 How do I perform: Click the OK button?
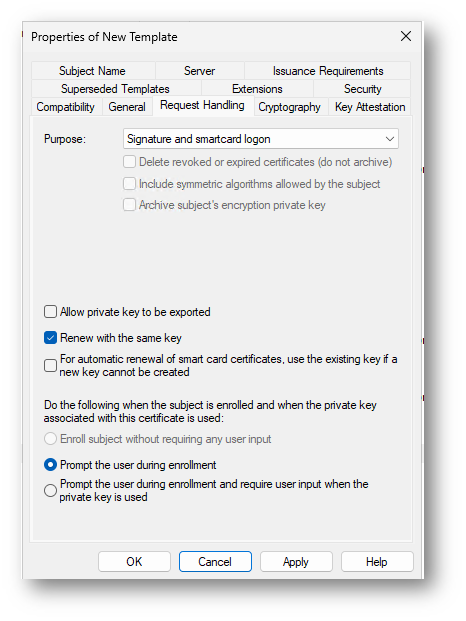click(134, 562)
